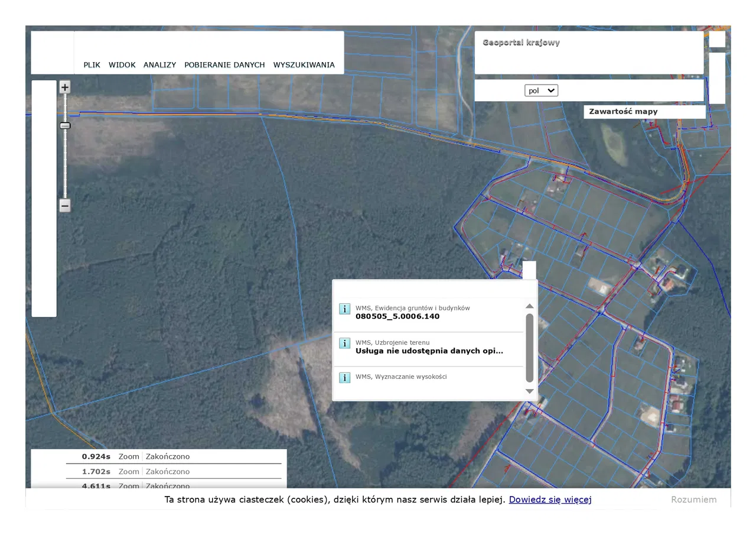756x535 pixels.
Task: Zoom out with the minus button
Action: 65,206
